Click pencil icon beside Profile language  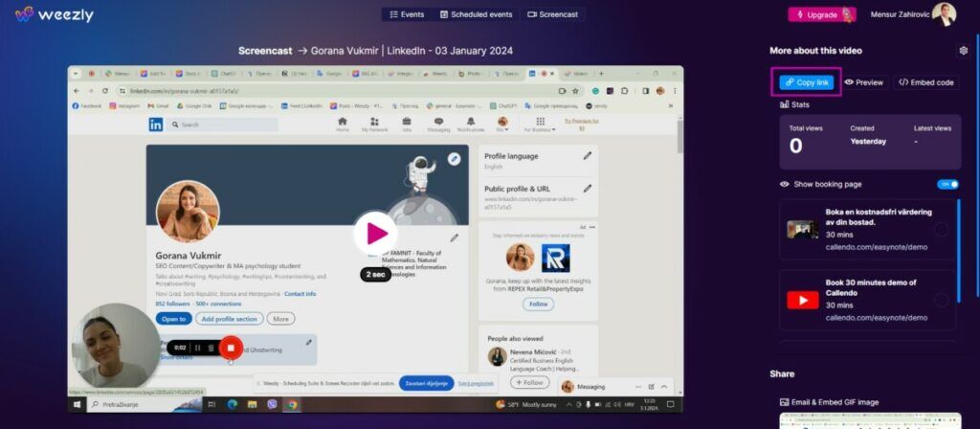tap(587, 156)
